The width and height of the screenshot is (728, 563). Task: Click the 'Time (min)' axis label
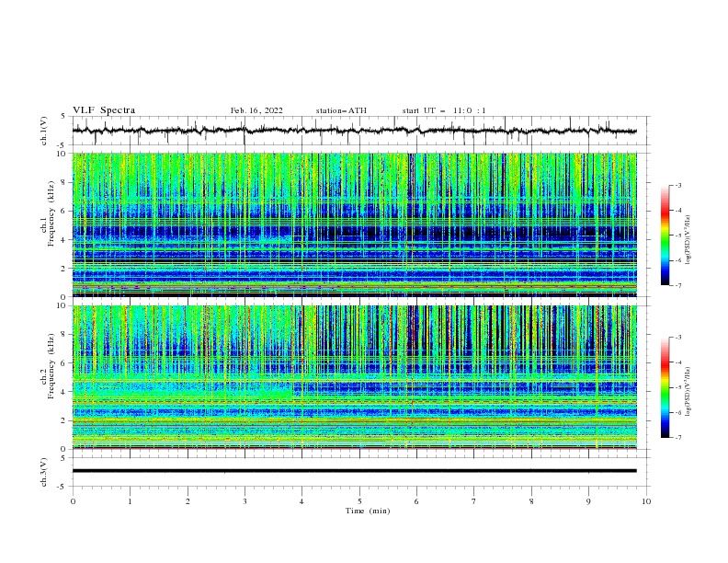(x=368, y=511)
